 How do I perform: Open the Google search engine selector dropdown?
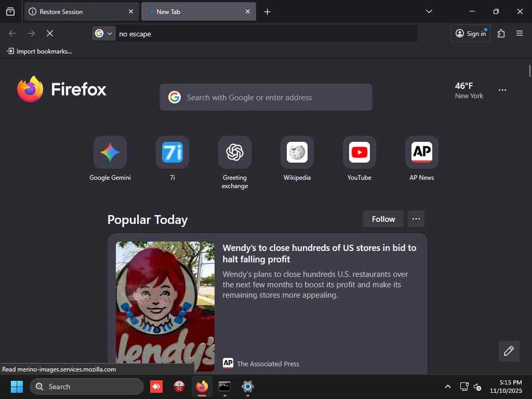pyautogui.click(x=103, y=33)
